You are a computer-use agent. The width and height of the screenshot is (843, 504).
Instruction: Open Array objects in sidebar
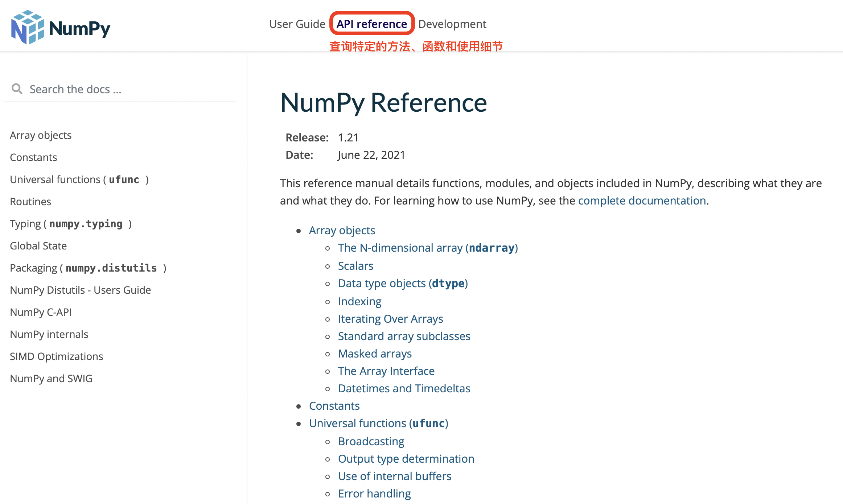coord(41,135)
